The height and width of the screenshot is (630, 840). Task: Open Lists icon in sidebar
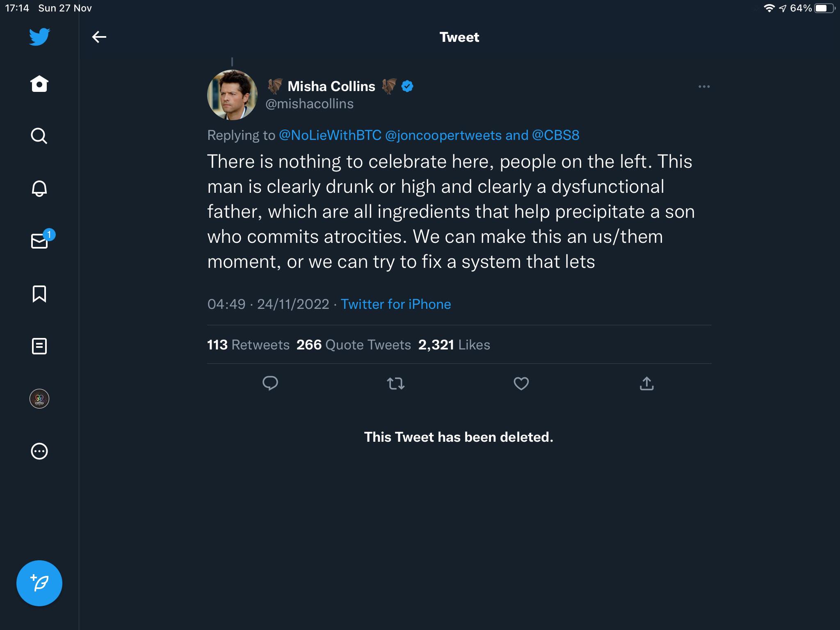point(39,346)
